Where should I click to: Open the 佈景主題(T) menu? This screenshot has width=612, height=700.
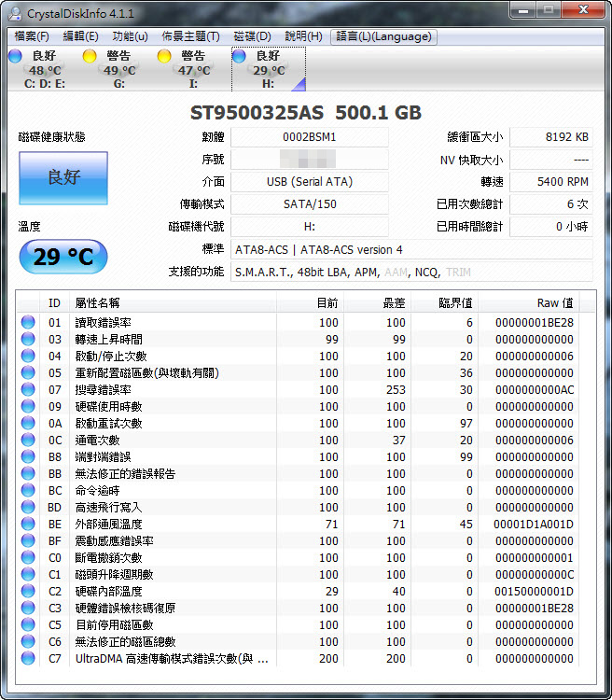190,36
